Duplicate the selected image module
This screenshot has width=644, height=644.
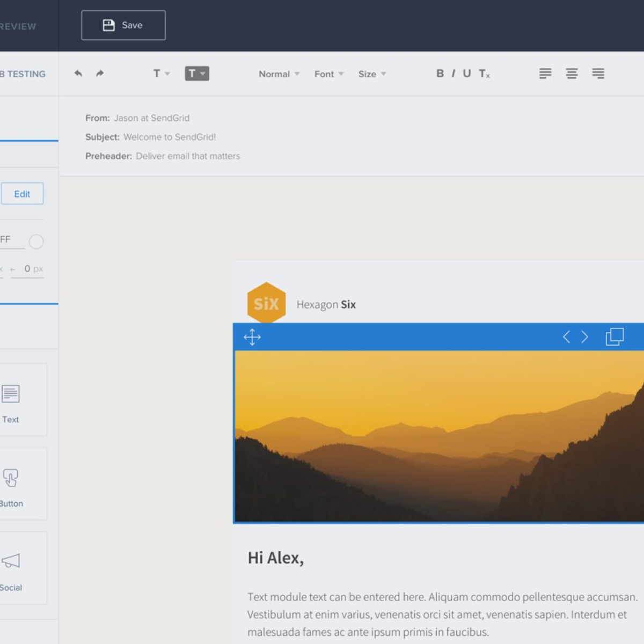614,336
